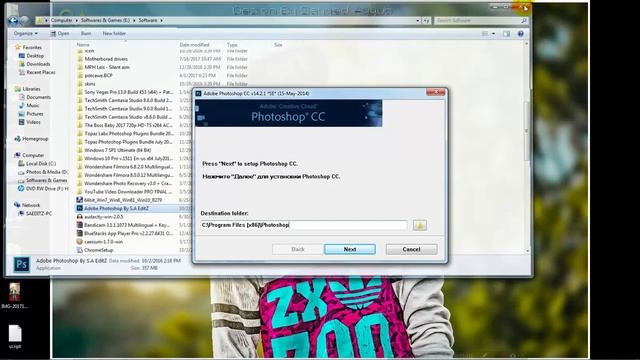
Task: Browse for destination folder via folder icon
Action: point(420,225)
